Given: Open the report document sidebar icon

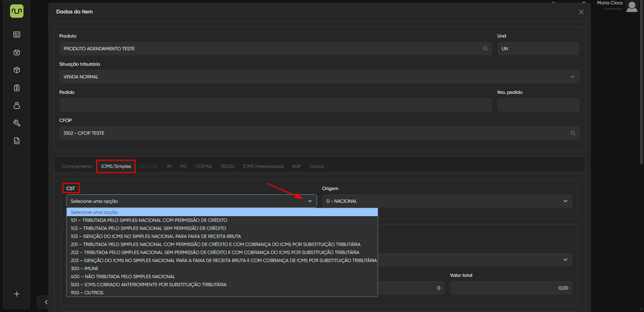Looking at the screenshot, I should pos(17,141).
